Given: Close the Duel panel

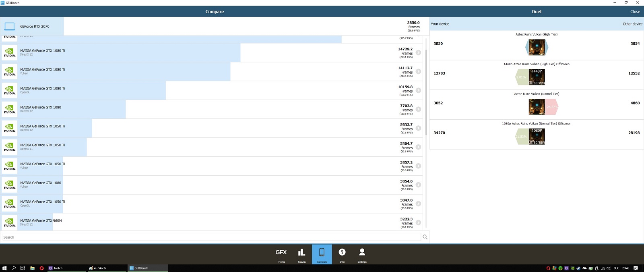Looking at the screenshot, I should 635,12.
